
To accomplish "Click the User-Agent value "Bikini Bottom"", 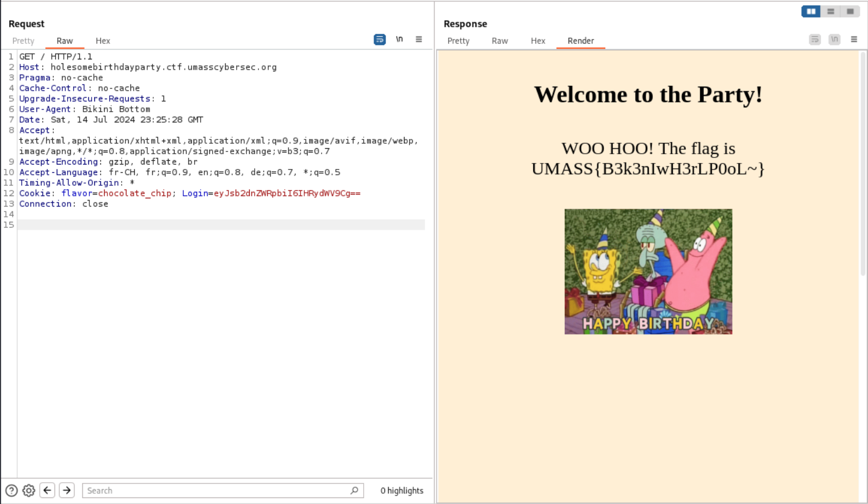I will point(116,109).
